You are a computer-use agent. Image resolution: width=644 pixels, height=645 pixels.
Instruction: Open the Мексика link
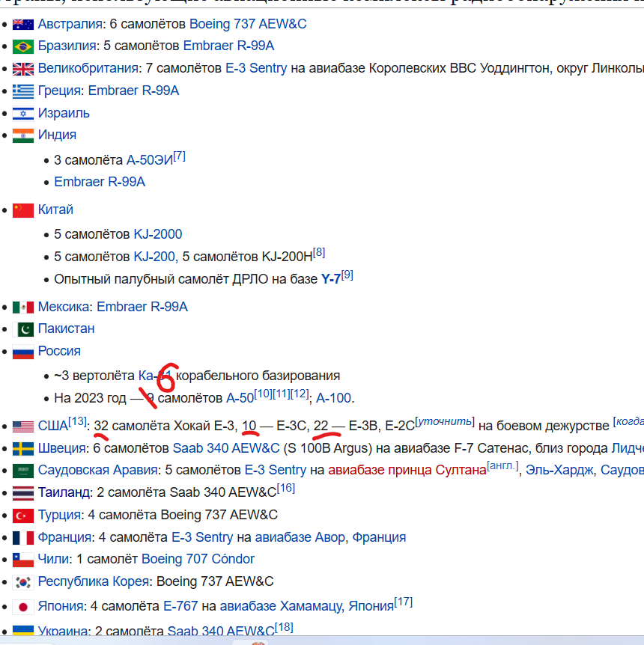[64, 307]
